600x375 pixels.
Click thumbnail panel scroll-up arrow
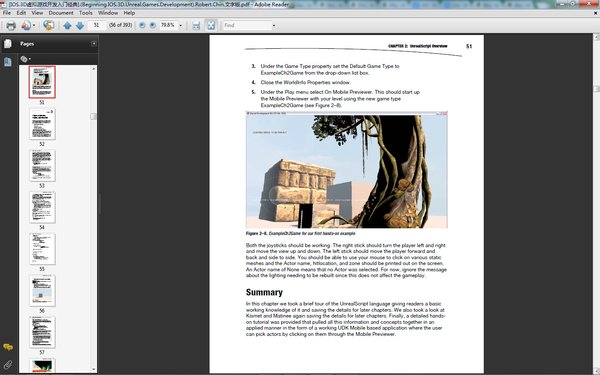pyautogui.click(x=94, y=68)
